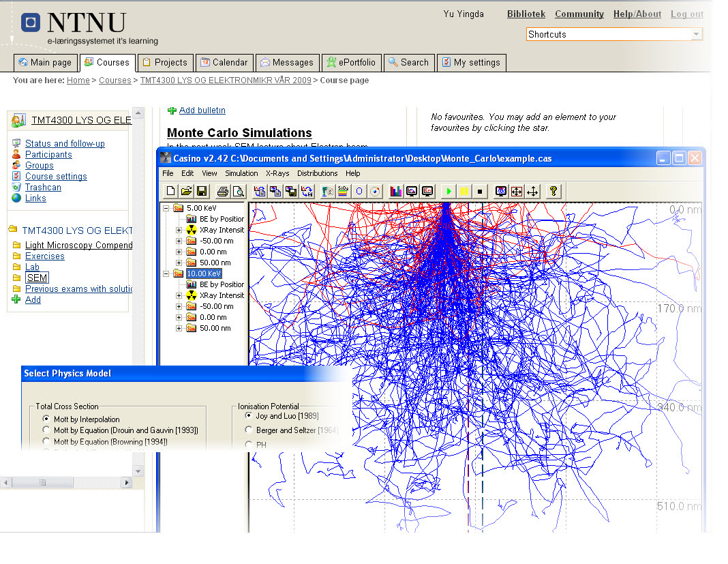Select Mott by Interpolation radio button
Viewport: 728px width, 564px height.
point(46,419)
